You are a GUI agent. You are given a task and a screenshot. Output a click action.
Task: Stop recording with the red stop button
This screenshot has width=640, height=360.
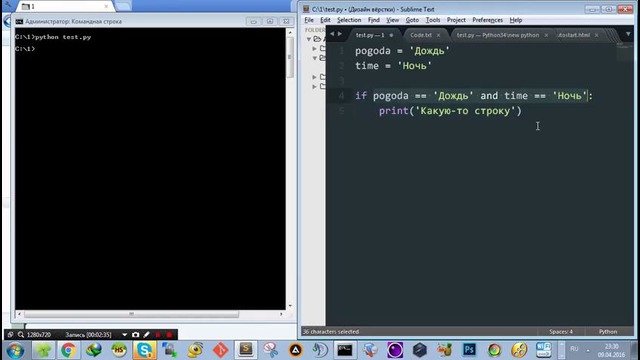[169, 335]
